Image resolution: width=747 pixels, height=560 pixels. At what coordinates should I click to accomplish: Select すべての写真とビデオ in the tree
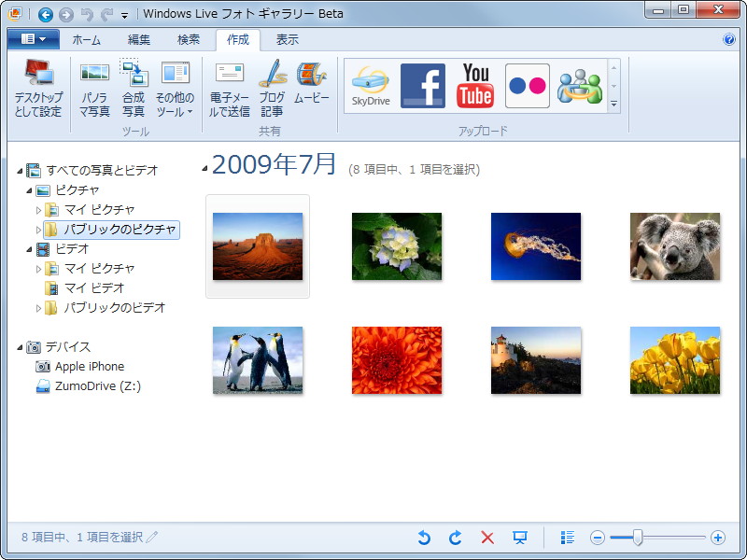92,170
